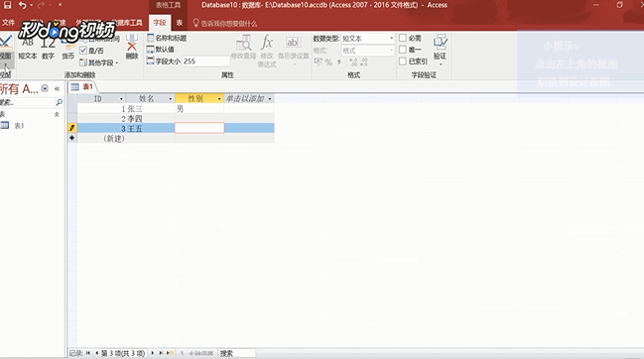Click the currency format icon
This screenshot has height=359, width=644.
point(319,61)
